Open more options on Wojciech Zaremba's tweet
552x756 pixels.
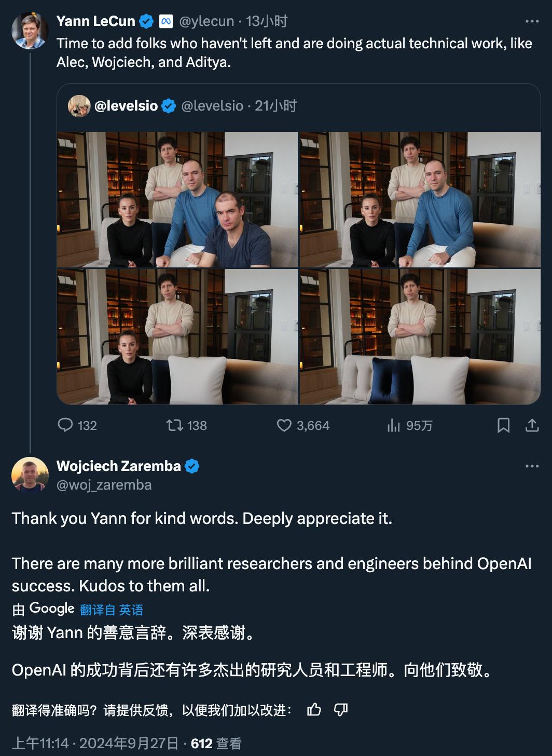532,466
